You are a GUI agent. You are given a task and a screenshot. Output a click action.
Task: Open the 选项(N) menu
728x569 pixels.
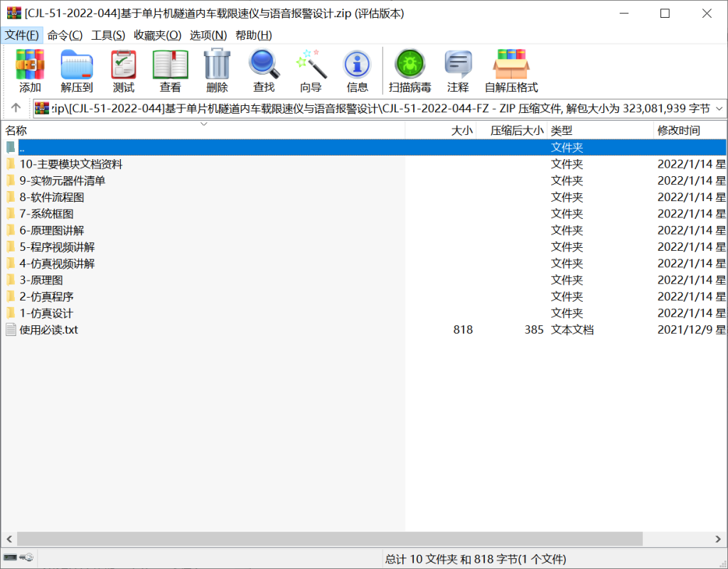pyautogui.click(x=208, y=35)
